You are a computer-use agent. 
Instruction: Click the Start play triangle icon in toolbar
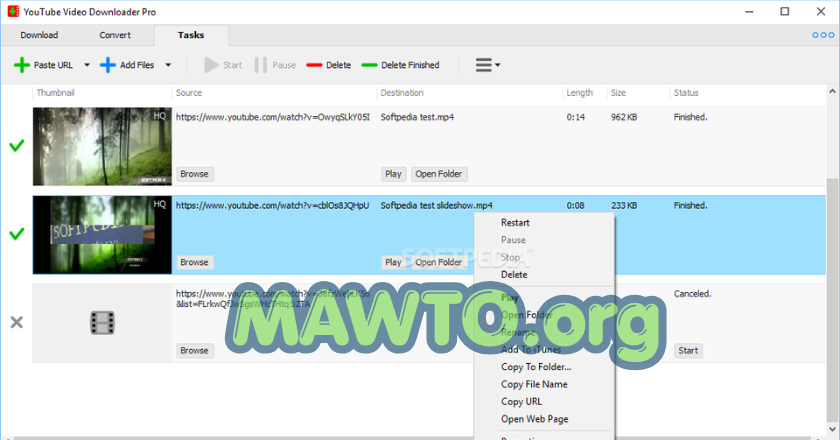[x=211, y=65]
